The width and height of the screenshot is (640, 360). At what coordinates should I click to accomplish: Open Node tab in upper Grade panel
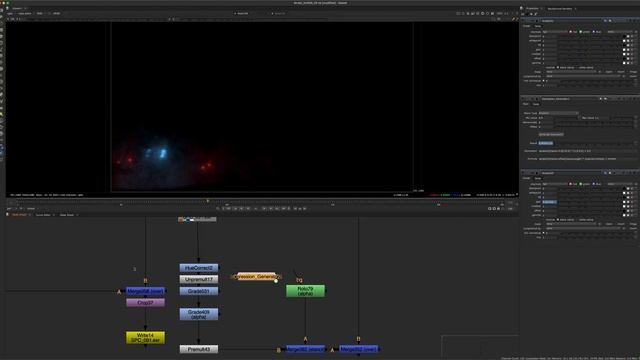[538, 26]
